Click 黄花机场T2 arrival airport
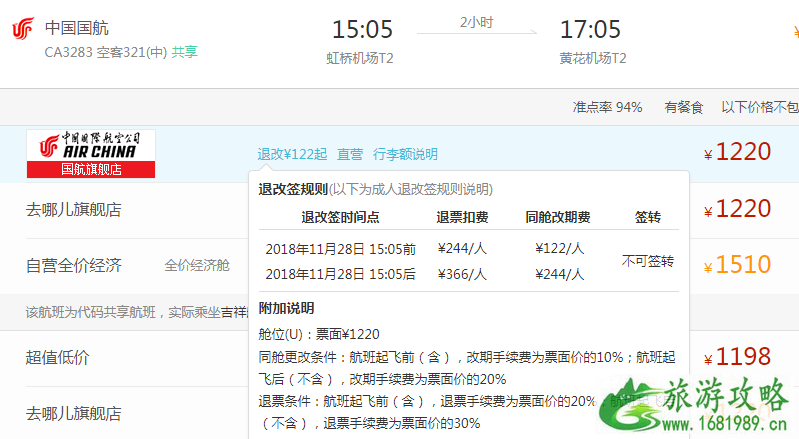Image resolution: width=799 pixels, height=439 pixels. (593, 59)
